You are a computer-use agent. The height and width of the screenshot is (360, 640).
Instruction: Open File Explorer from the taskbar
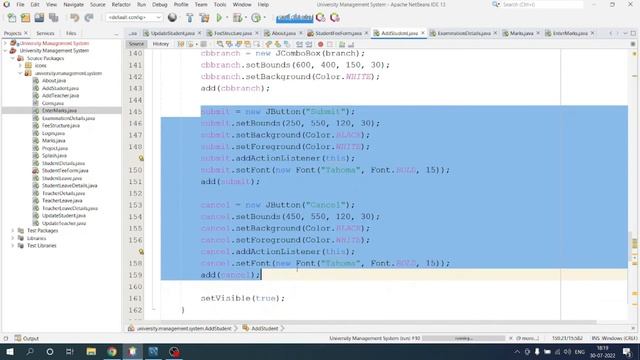pos(91,351)
